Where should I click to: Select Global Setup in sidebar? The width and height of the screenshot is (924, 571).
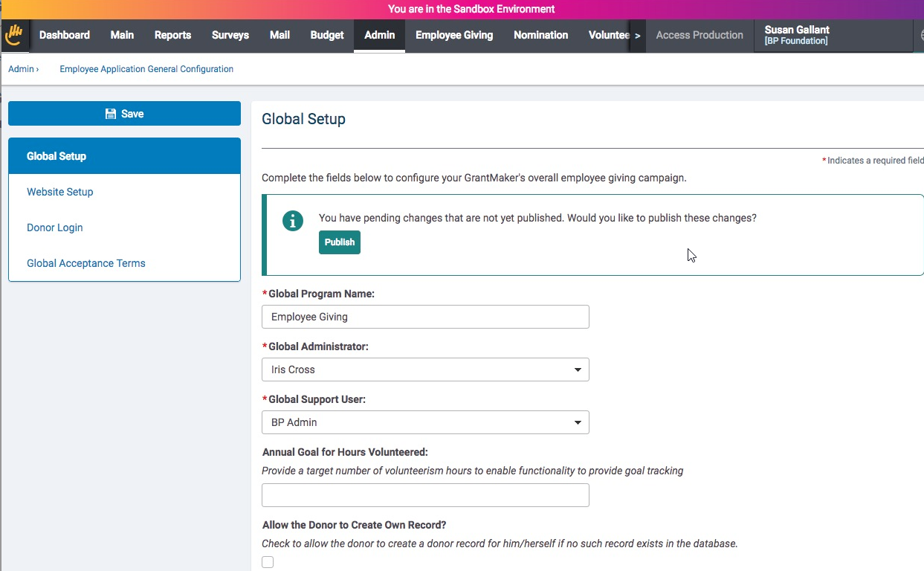coord(124,156)
